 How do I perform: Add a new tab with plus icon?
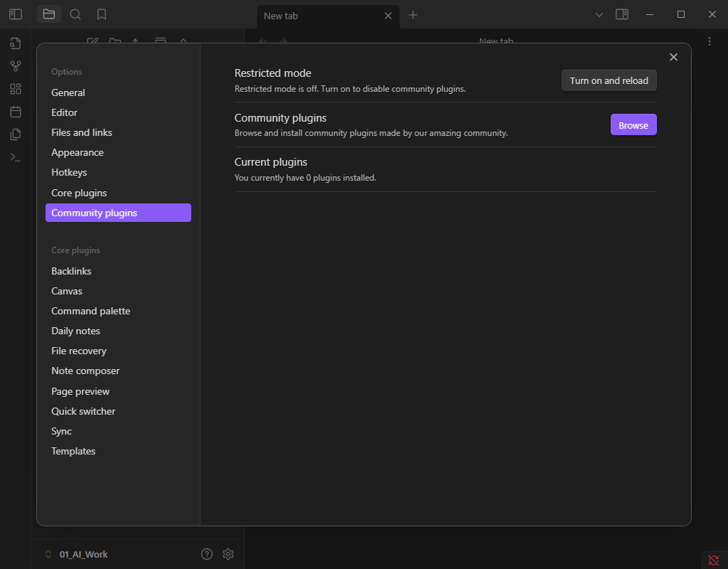click(413, 16)
